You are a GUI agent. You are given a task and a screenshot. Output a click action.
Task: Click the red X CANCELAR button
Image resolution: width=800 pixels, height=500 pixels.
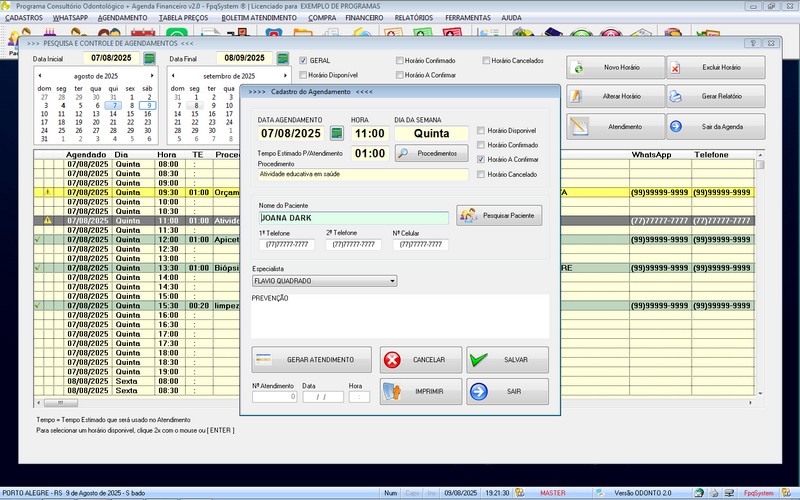[421, 360]
